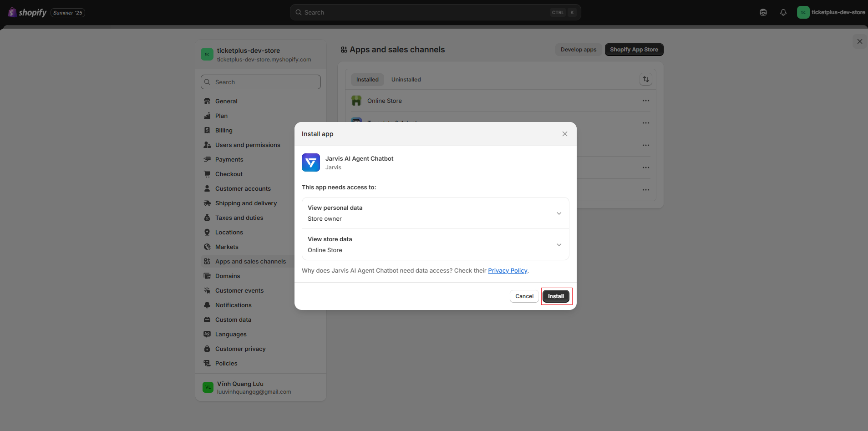Screen dimensions: 868x431
Task: Click the Languages icon in the sidebar
Action: tap(207, 334)
